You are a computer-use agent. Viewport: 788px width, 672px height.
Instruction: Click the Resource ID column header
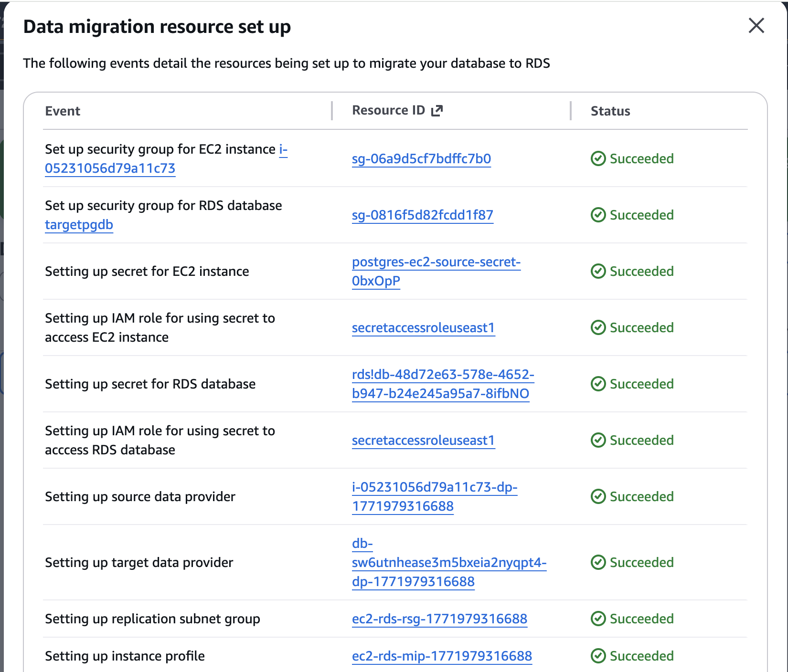coord(388,110)
